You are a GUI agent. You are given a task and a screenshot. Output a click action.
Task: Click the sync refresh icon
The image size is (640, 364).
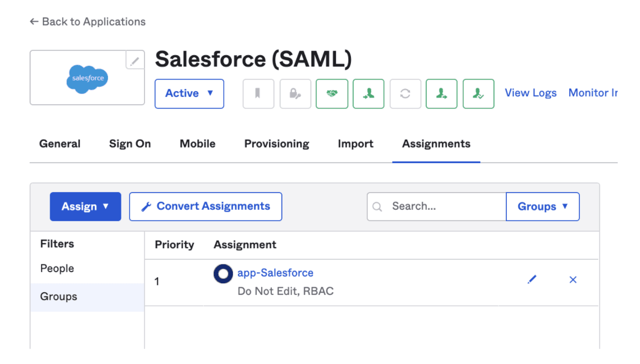coord(405,94)
